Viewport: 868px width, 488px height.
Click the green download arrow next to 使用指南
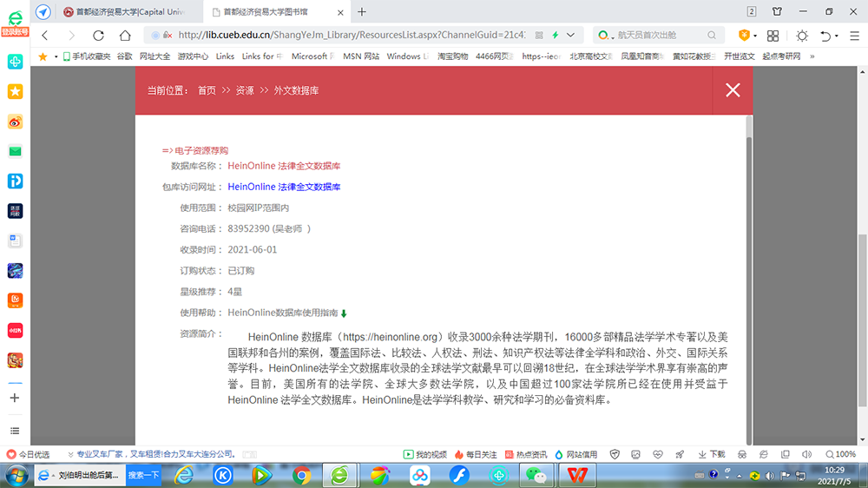click(x=344, y=313)
